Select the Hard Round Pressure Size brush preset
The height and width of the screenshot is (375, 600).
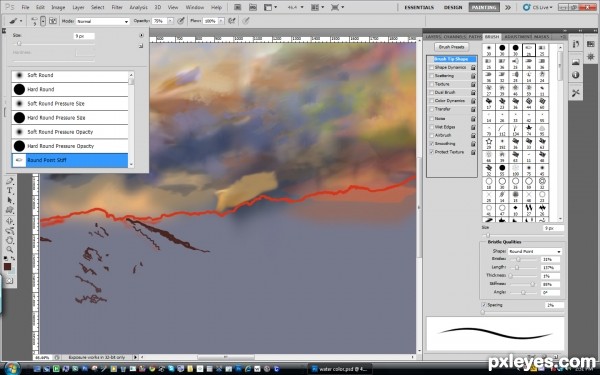point(70,117)
